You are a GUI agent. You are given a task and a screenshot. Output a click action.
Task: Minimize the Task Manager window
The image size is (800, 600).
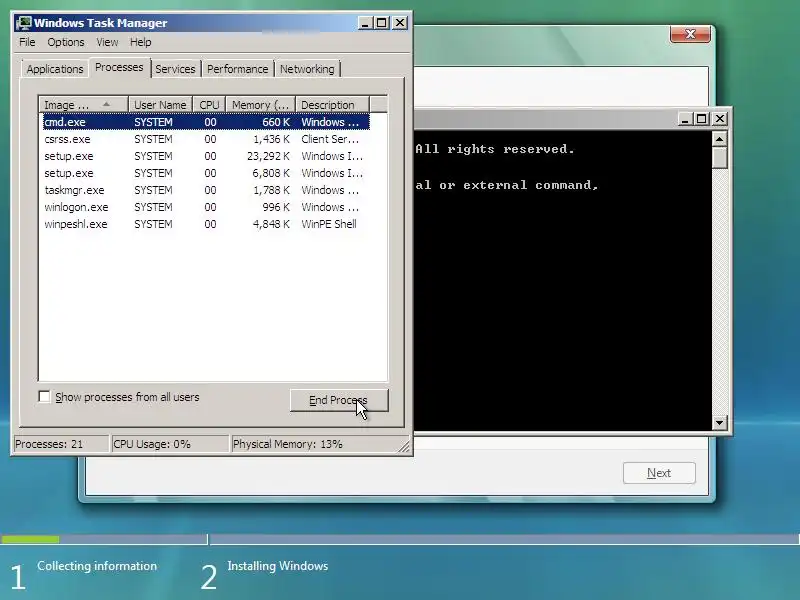[x=365, y=23]
